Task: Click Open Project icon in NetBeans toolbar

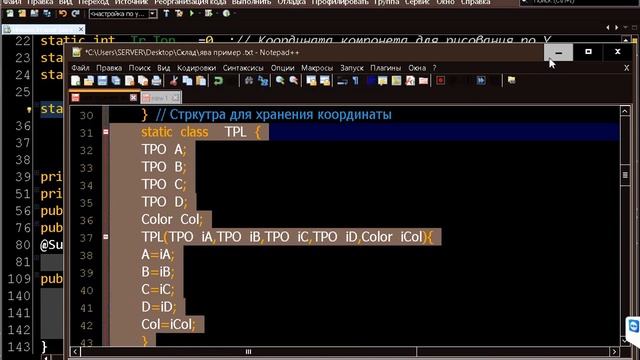Action: pyautogui.click(x=34, y=13)
